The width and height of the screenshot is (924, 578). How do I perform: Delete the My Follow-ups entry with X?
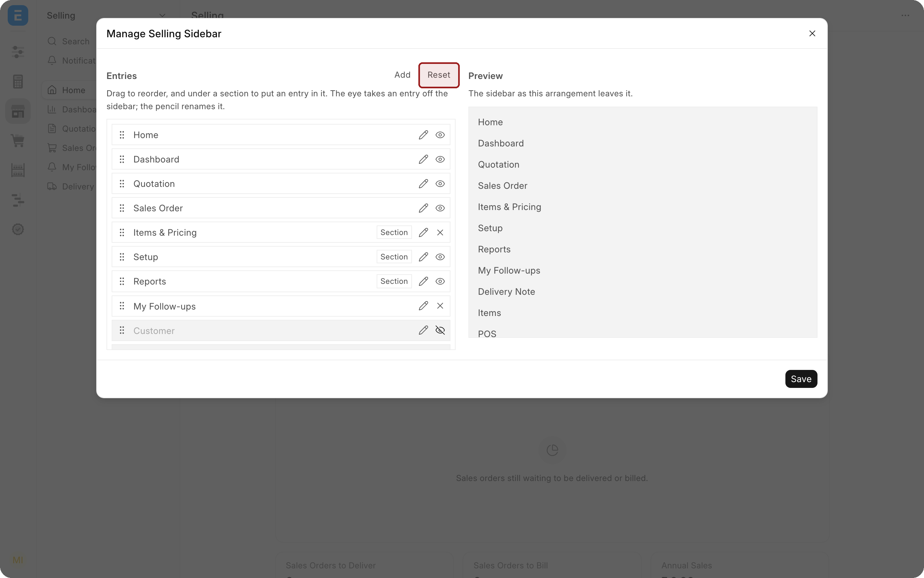pyautogui.click(x=440, y=306)
